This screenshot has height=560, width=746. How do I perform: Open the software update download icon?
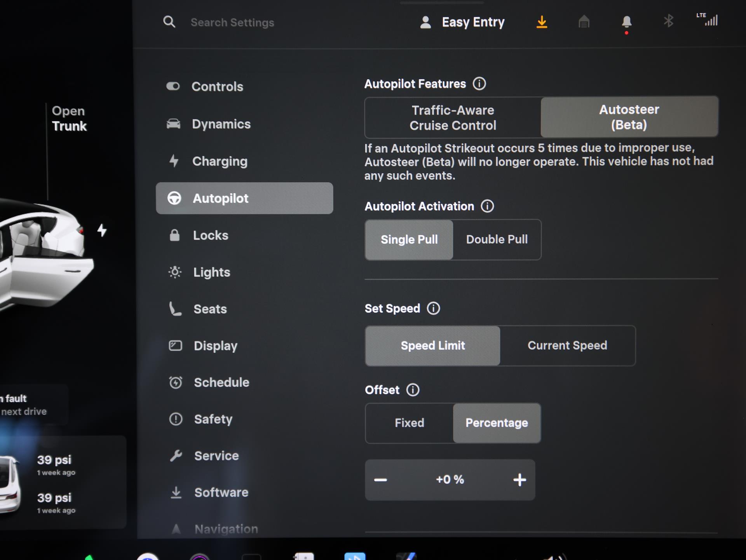pyautogui.click(x=542, y=22)
